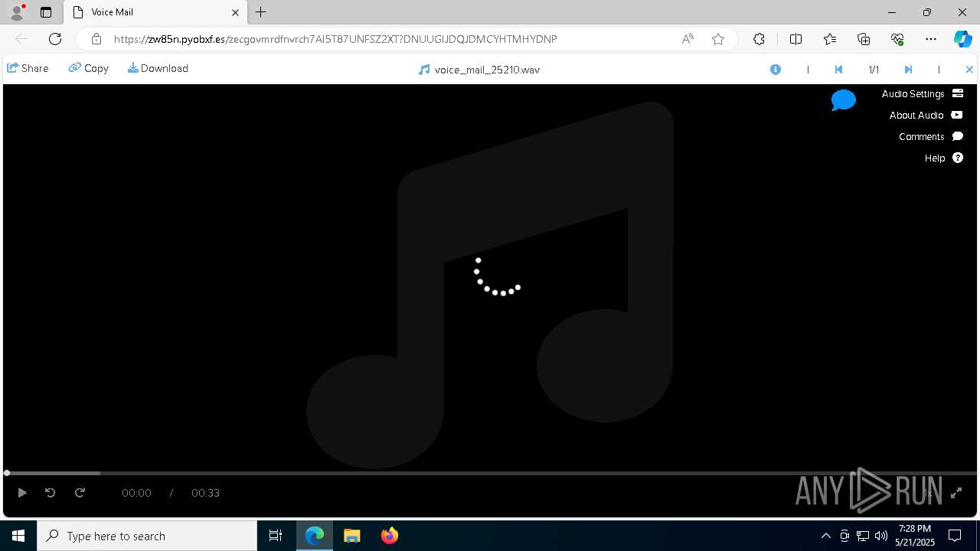The height and width of the screenshot is (551, 980).
Task: Open Split screen view
Action: click(x=795, y=39)
